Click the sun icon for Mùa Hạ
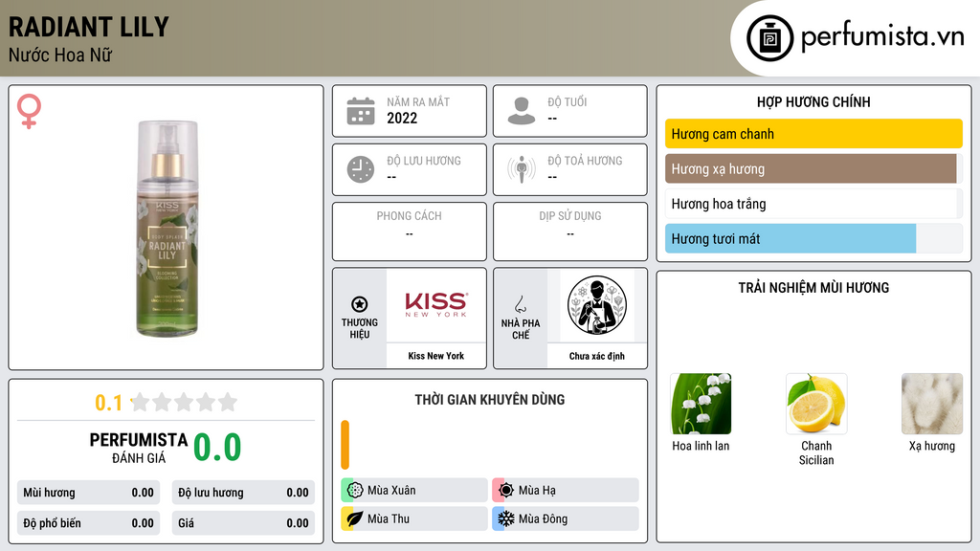The height and width of the screenshot is (551, 980). coord(505,490)
